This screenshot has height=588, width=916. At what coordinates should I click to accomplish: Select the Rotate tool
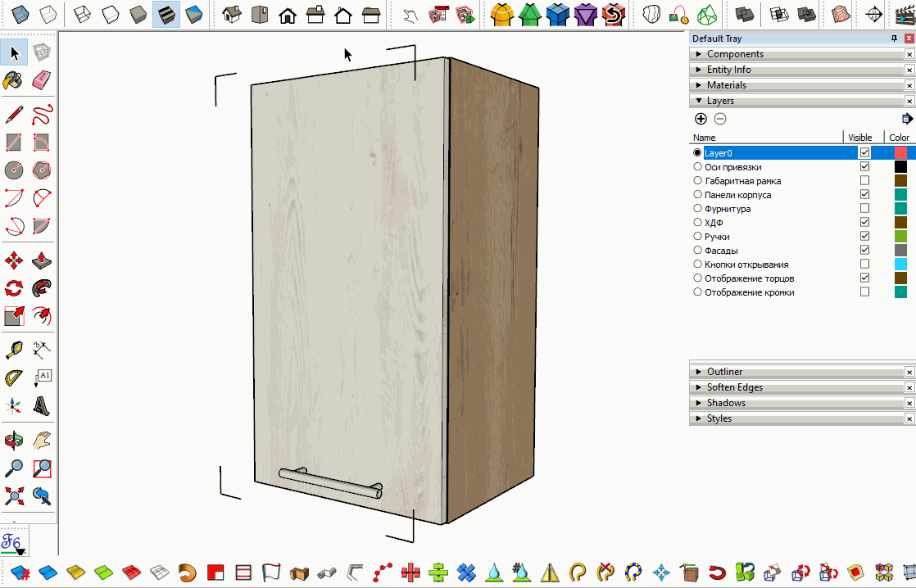tap(13, 288)
